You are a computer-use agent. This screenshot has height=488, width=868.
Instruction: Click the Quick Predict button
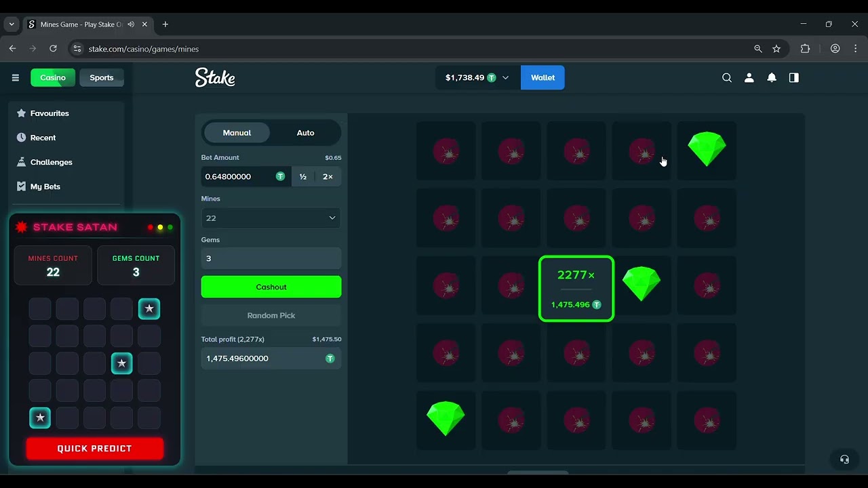(95, 448)
